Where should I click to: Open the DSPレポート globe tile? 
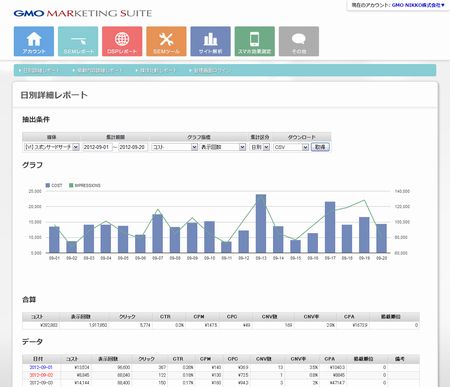122,41
